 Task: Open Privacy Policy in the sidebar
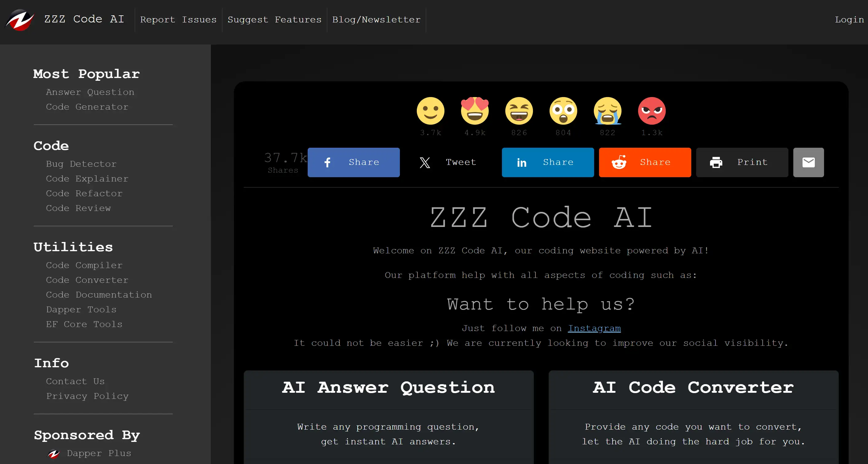coord(87,396)
